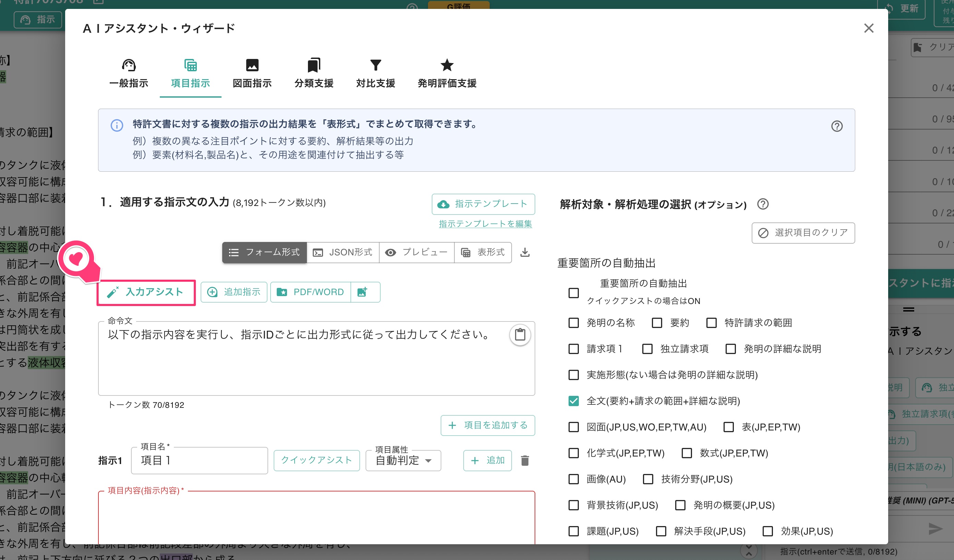Image resolution: width=954 pixels, height=560 pixels.
Task: Open the 項目属性 自動判定 dropdown
Action: coord(403,461)
